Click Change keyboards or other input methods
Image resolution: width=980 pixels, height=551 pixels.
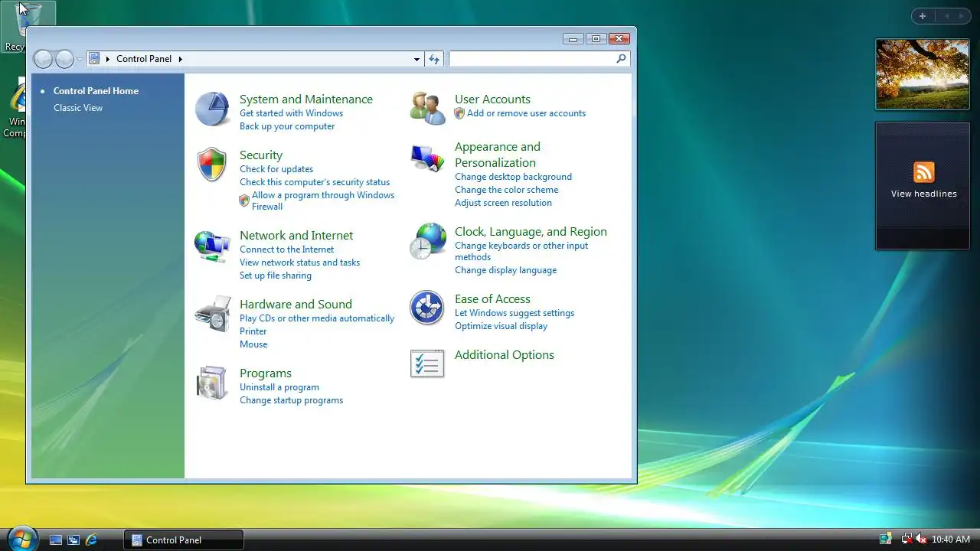521,251
